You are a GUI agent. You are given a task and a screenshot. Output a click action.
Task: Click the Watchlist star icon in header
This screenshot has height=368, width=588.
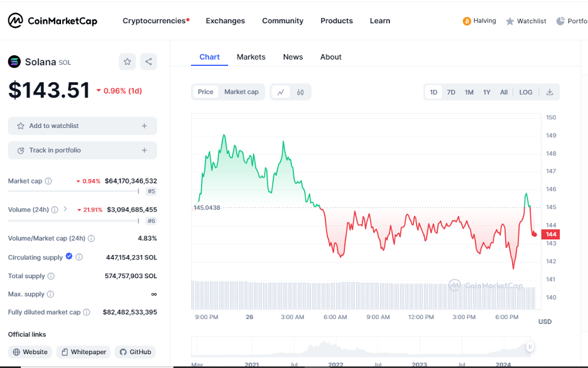[x=509, y=21]
